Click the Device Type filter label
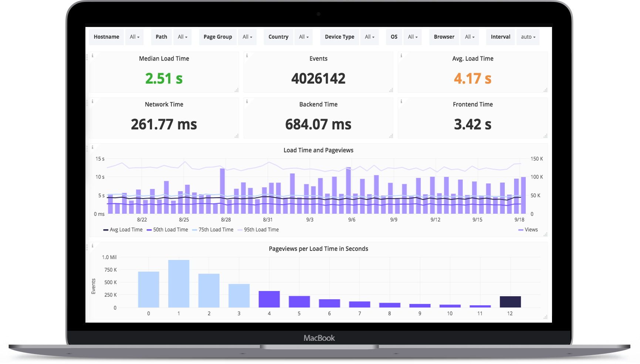640x364 pixels. click(339, 37)
